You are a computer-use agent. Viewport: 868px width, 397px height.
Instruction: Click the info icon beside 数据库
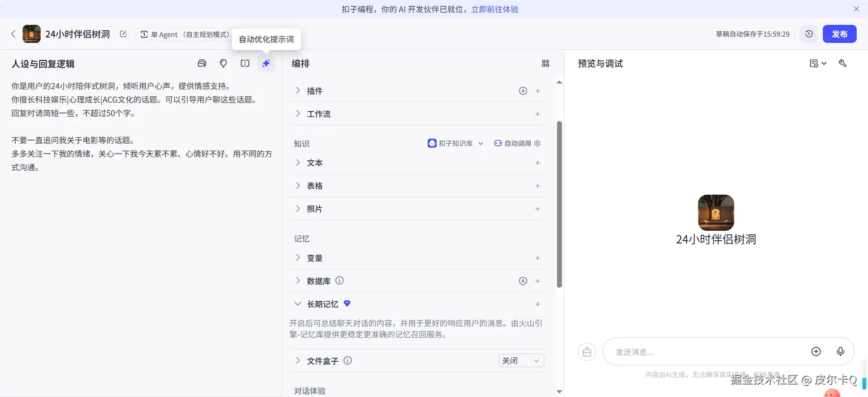[x=340, y=280]
